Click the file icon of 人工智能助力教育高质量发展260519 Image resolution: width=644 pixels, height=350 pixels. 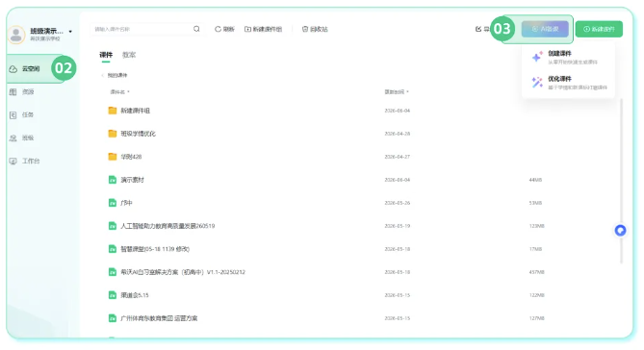click(112, 226)
